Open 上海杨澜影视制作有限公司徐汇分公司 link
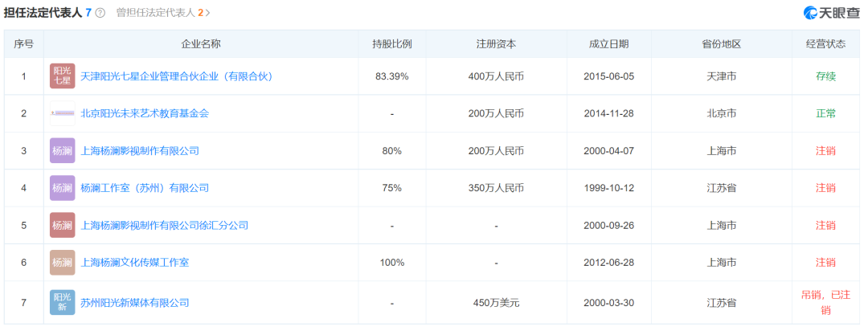The width and height of the screenshot is (868, 331). [165, 225]
